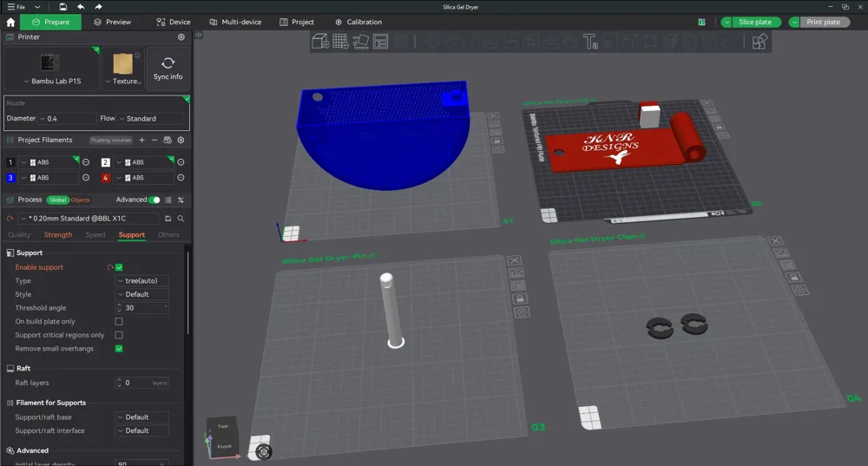Click the compare presets icon beside Advanced
The height and width of the screenshot is (466, 868).
pyautogui.click(x=181, y=200)
